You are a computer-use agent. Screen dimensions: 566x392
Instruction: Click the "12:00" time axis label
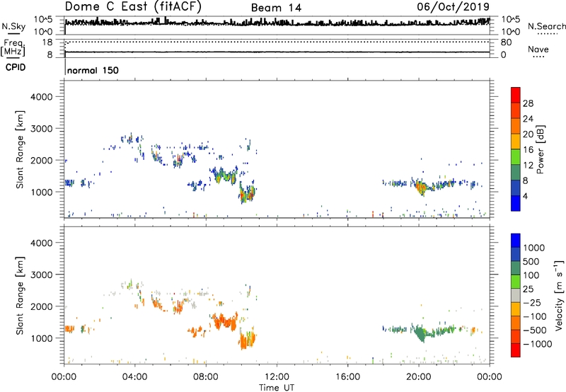click(277, 377)
